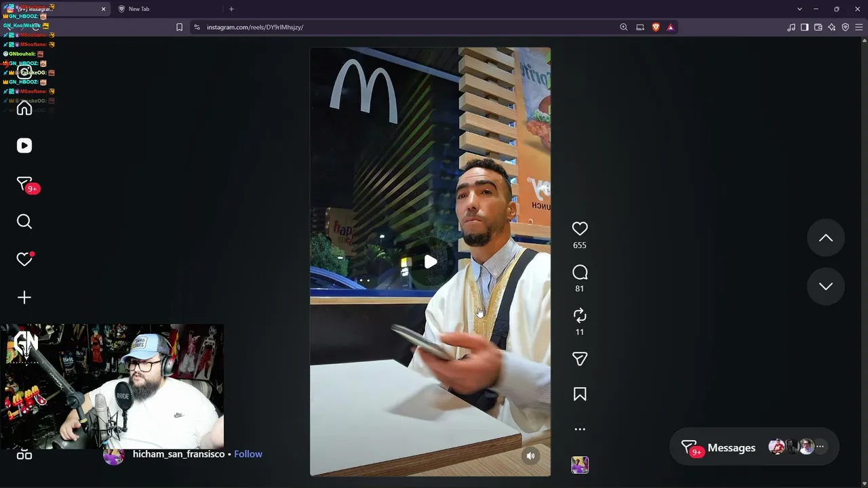Create a new post with plus icon
868x488 pixels.
[x=24, y=298]
